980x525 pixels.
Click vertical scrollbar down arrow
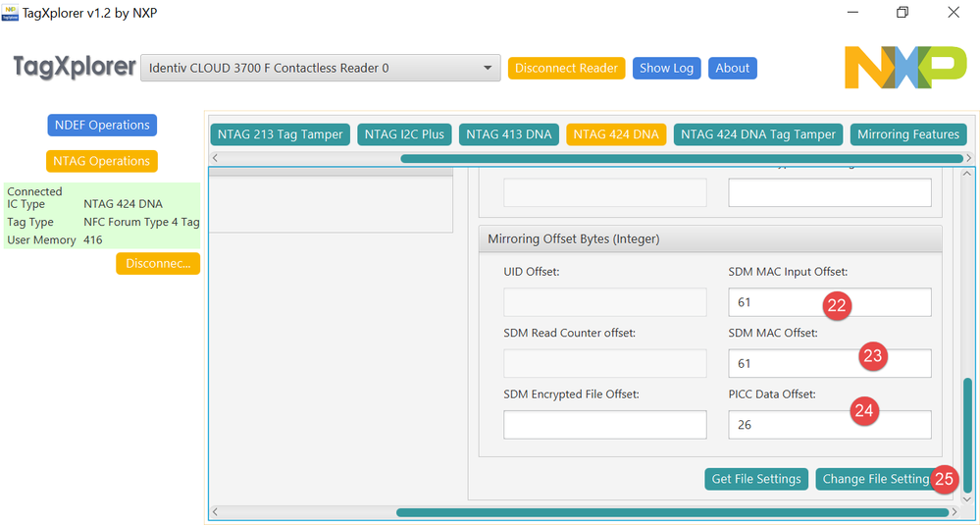point(967,499)
